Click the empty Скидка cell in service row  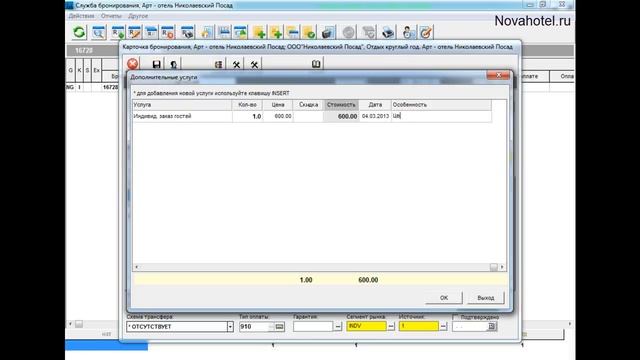308,116
